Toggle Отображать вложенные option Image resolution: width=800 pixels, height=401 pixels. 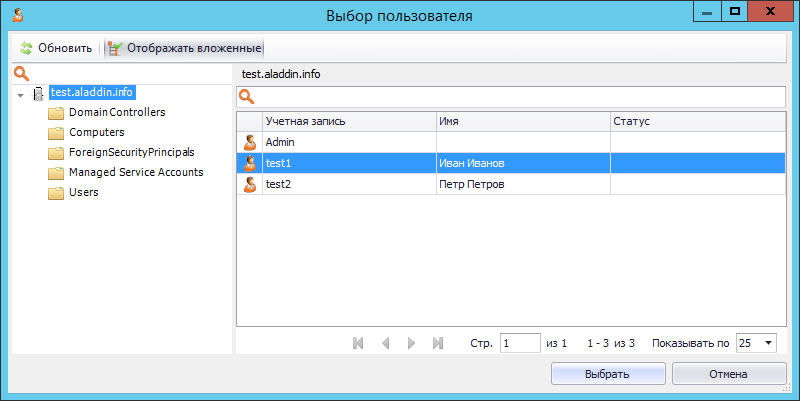click(185, 48)
